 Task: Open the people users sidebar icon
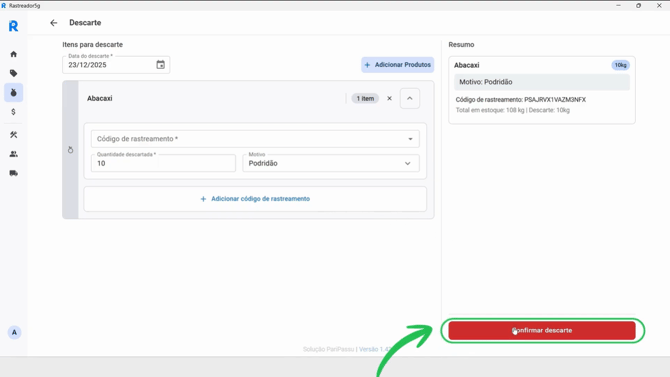click(14, 154)
